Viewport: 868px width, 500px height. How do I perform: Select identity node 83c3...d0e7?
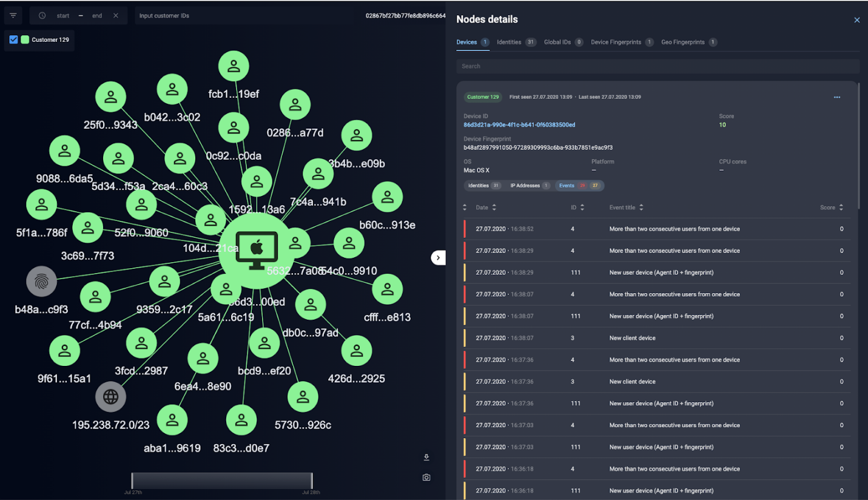pyautogui.click(x=241, y=421)
